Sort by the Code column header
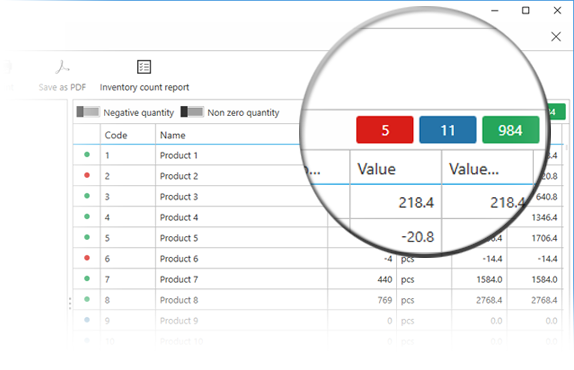This screenshot has height=370, width=574. click(x=116, y=135)
